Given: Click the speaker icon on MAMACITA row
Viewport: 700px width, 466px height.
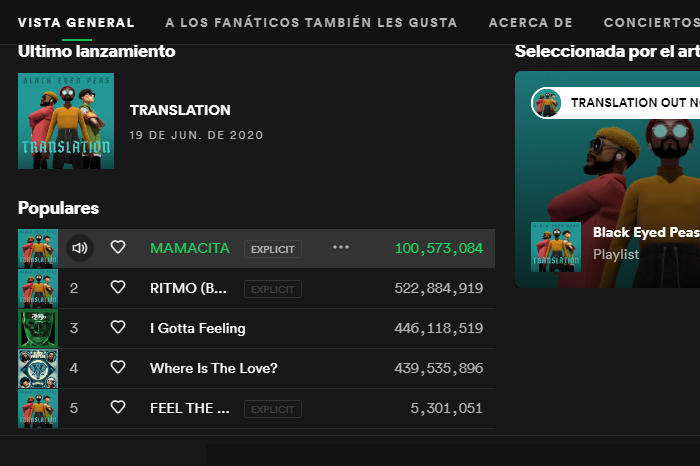Looking at the screenshot, I should [x=80, y=248].
